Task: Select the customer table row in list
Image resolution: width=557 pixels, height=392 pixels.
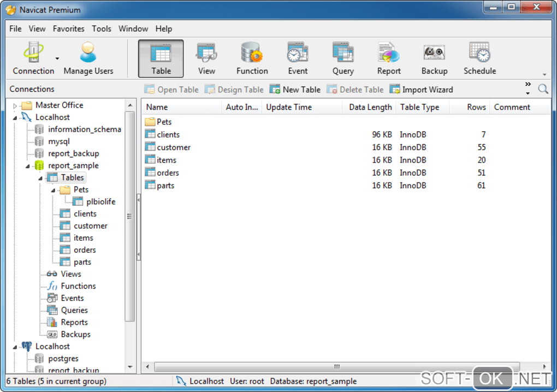Action: click(346, 147)
